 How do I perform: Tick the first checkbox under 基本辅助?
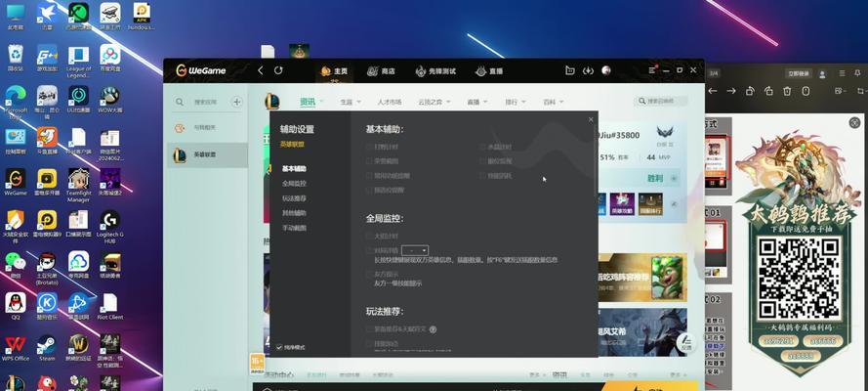[369, 147]
